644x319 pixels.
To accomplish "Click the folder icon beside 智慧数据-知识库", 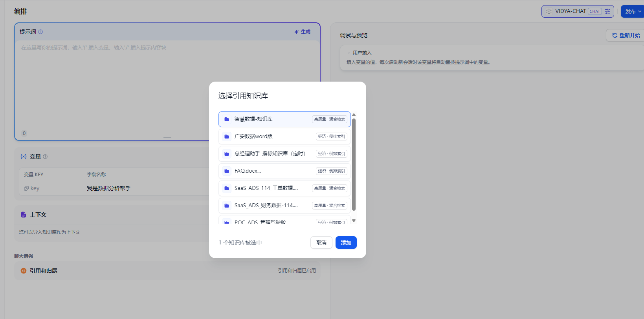I will pos(227,119).
